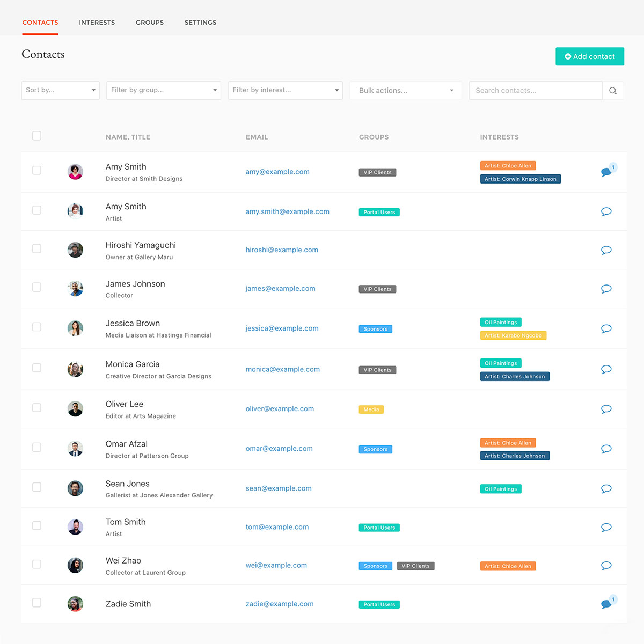This screenshot has height=644, width=644.
Task: Toggle the select-all checkbox in table header
Action: click(36, 136)
